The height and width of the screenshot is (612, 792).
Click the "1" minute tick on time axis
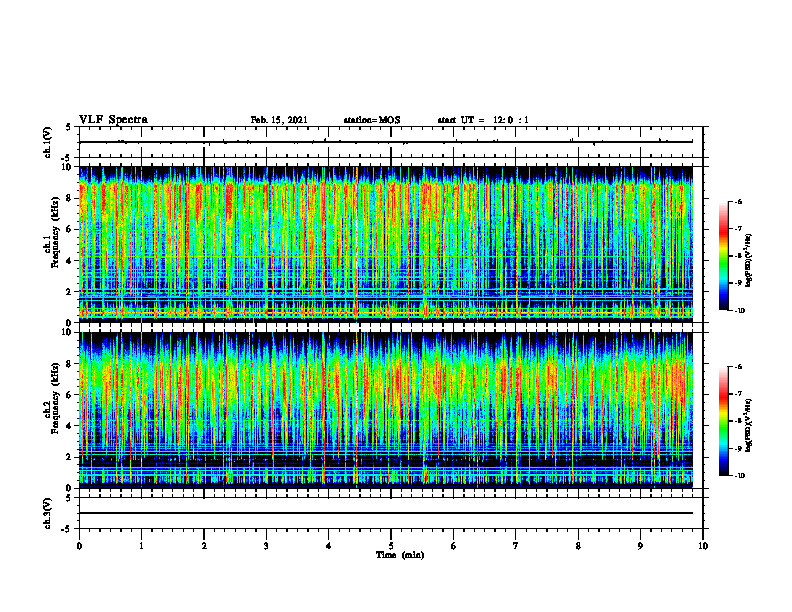141,546
